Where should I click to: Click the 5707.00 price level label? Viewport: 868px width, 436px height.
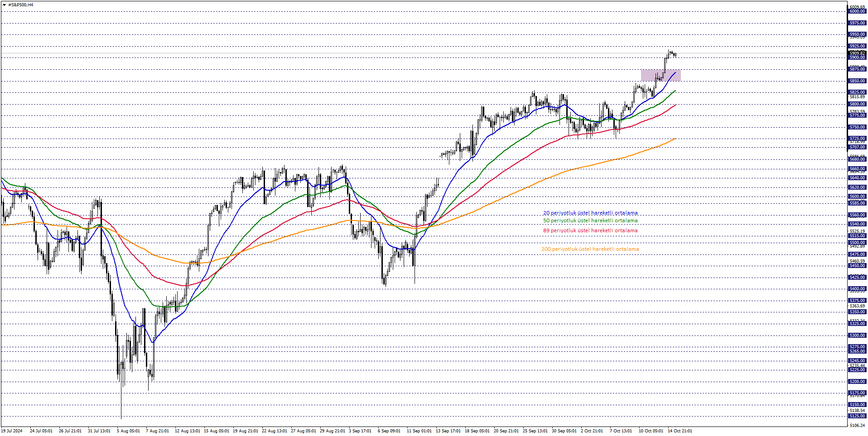coord(857,147)
